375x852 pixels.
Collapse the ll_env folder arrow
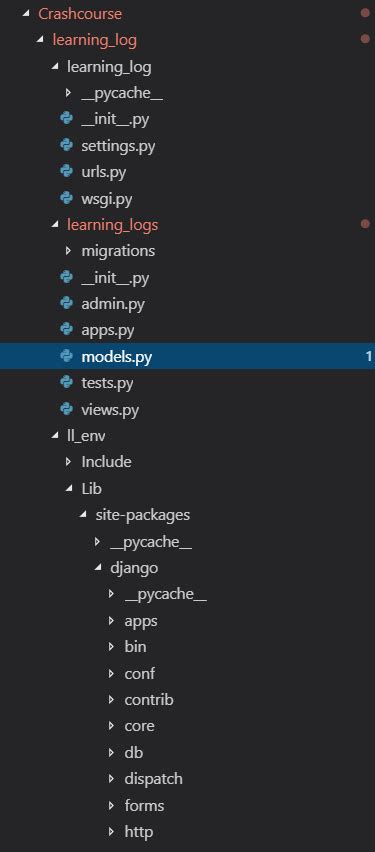pos(55,435)
